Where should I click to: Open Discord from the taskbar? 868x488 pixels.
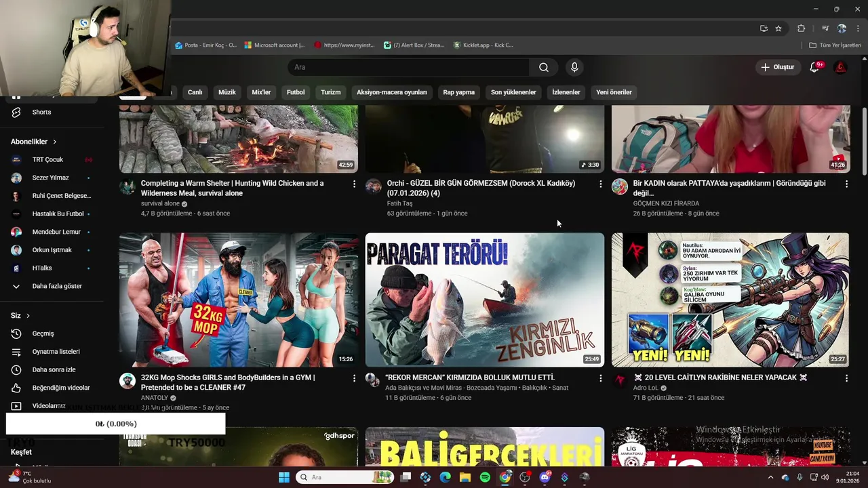pyautogui.click(x=545, y=477)
